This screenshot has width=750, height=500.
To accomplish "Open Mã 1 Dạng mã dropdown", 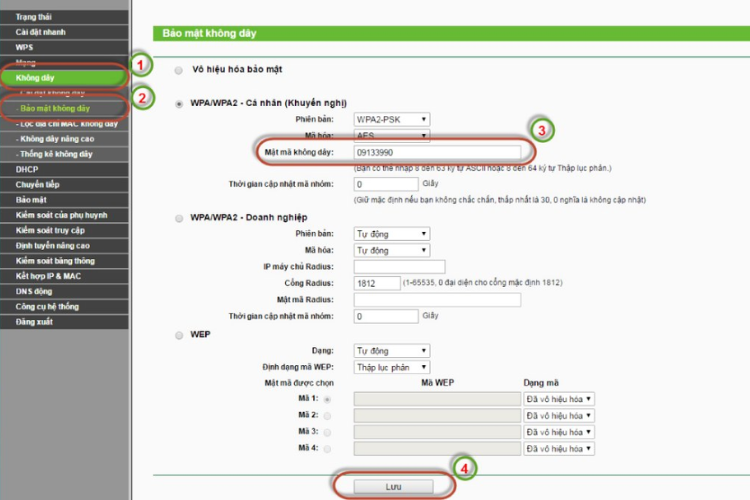I will (x=559, y=399).
